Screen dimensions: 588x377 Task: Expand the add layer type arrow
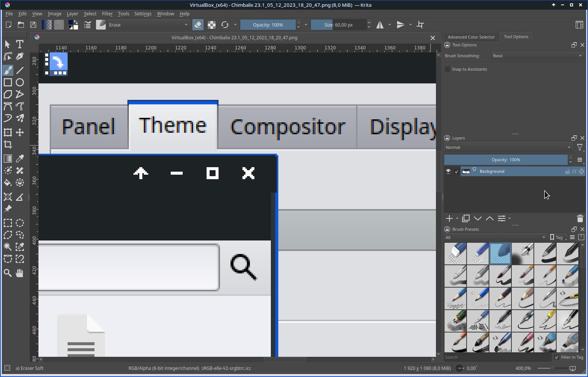coord(457,218)
